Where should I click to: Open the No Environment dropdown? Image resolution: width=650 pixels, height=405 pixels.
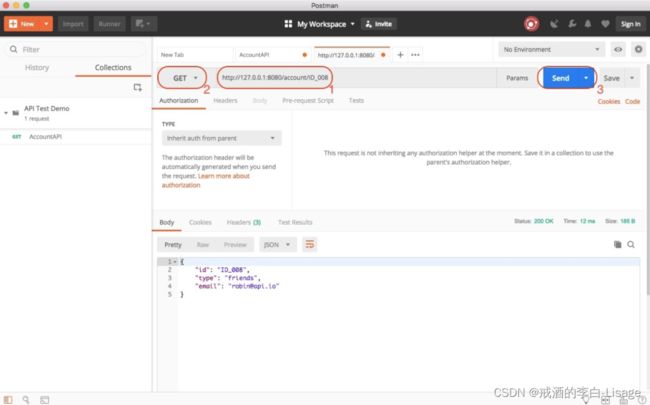coord(551,49)
